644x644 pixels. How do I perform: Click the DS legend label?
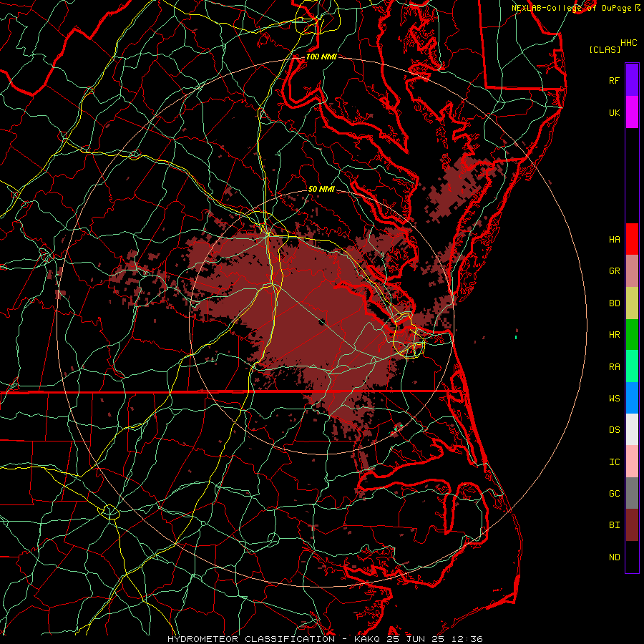pos(614,430)
